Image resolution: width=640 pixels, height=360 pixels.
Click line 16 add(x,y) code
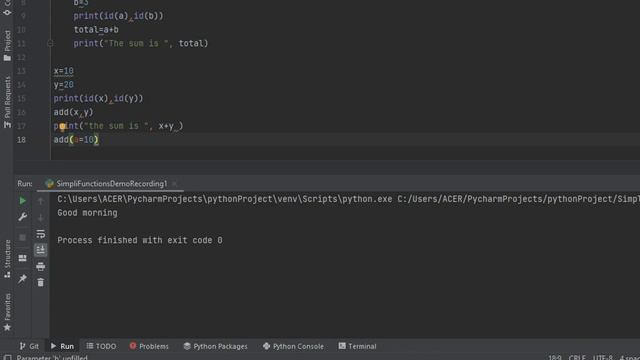73,112
